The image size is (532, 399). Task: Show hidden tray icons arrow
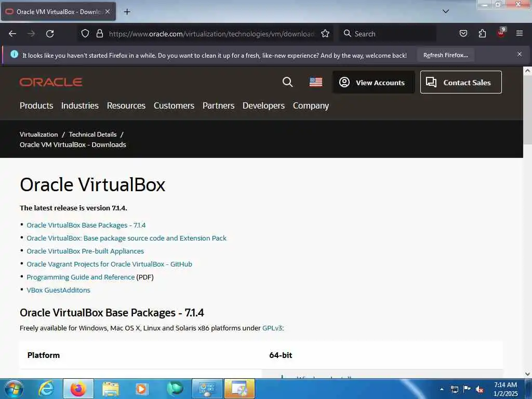pyautogui.click(x=442, y=389)
